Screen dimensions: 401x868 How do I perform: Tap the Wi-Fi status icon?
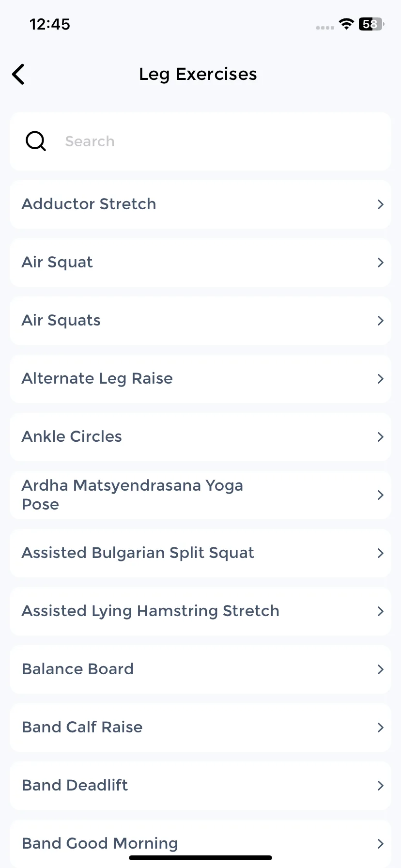click(x=346, y=24)
